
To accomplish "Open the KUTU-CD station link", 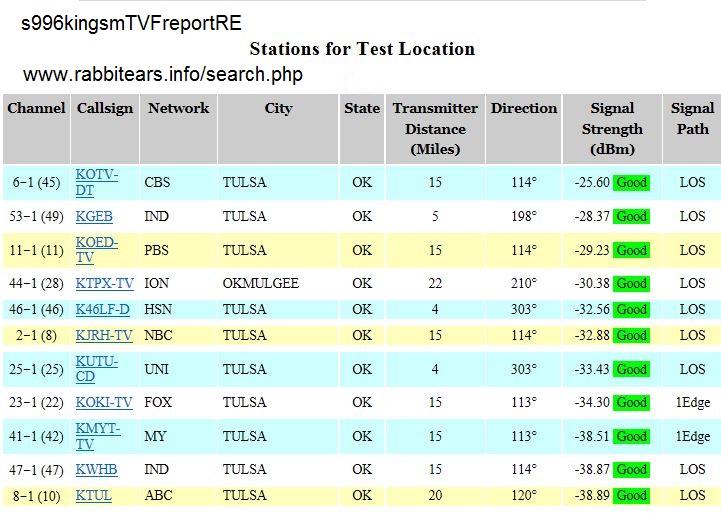I will tap(96, 368).
